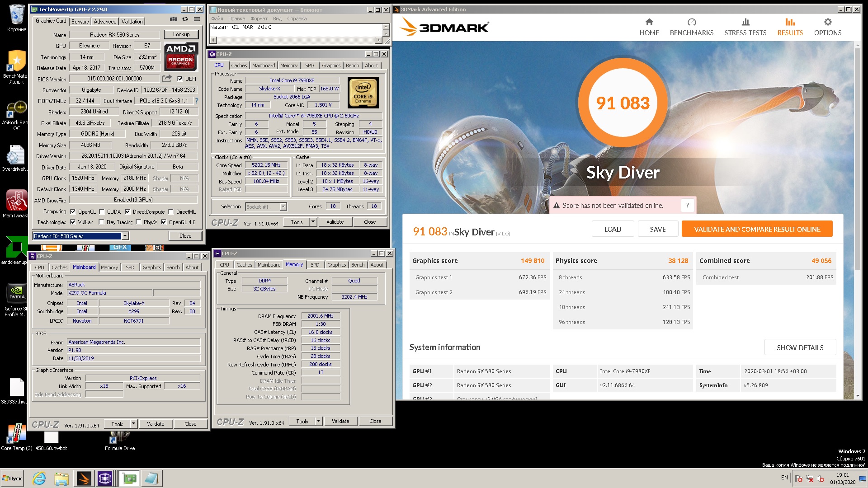Toggle the DirectCompute checkbox
Screen dimensions: 868x488
(x=127, y=211)
